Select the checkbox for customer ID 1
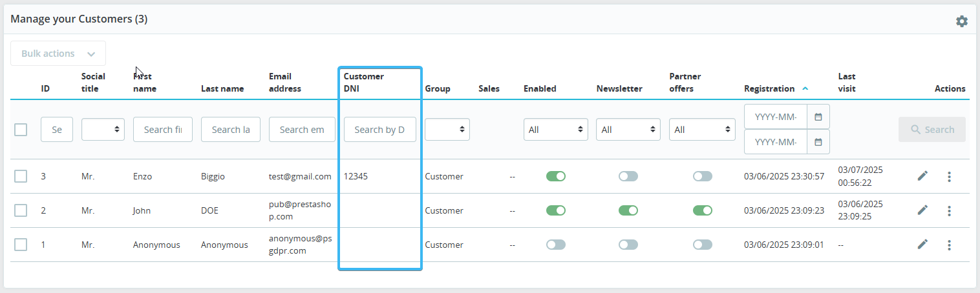Viewport: 980px width, 293px height. [x=21, y=245]
